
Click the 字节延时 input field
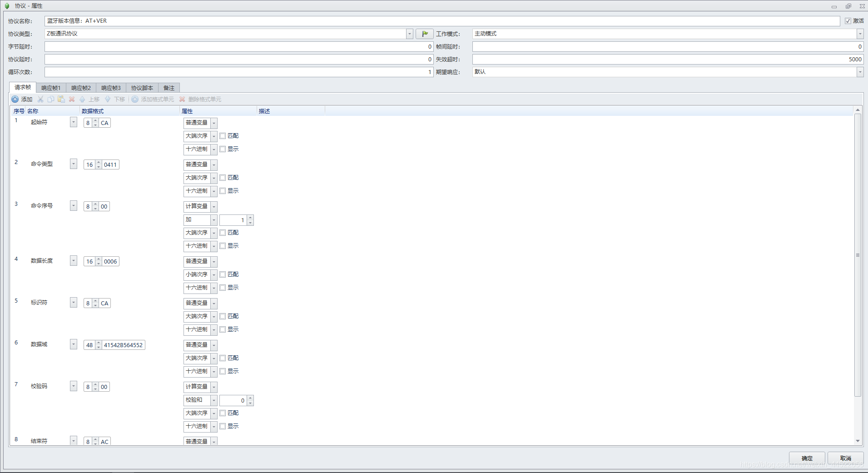tap(239, 46)
